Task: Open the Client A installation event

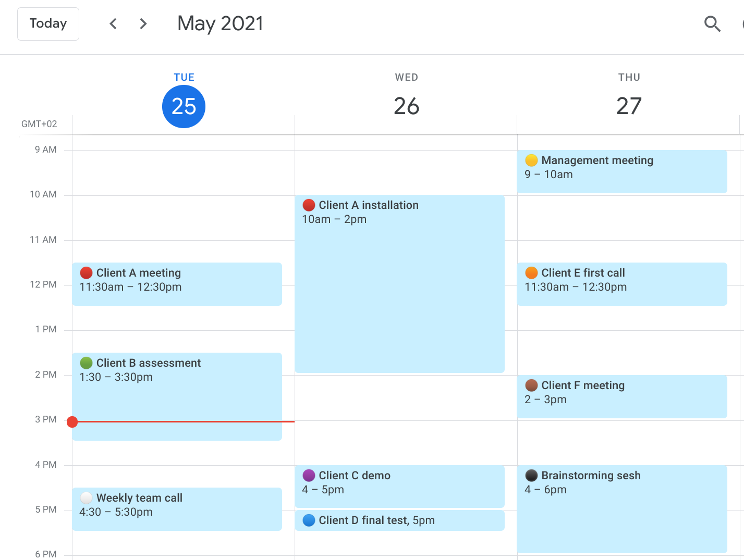Action: tap(400, 284)
